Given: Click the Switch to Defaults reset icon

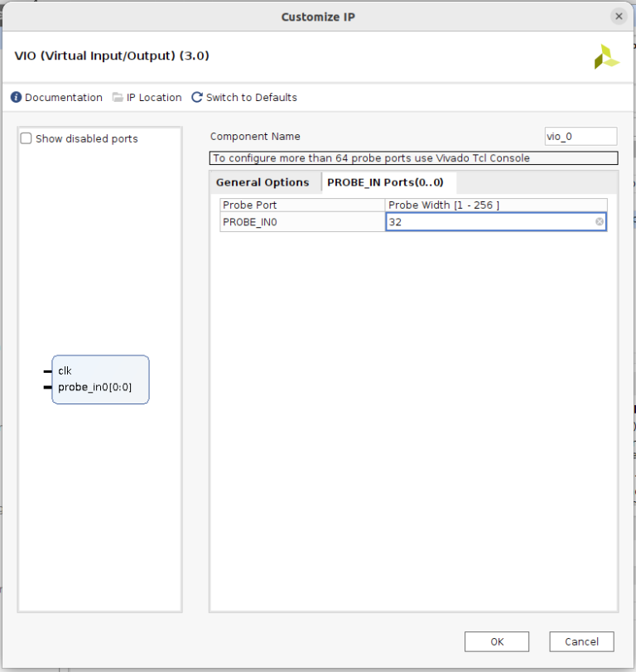Looking at the screenshot, I should [197, 98].
